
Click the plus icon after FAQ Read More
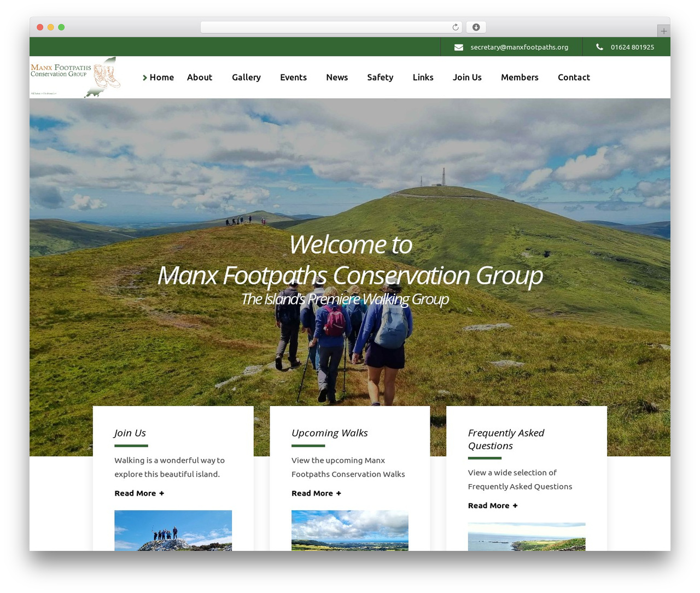515,505
